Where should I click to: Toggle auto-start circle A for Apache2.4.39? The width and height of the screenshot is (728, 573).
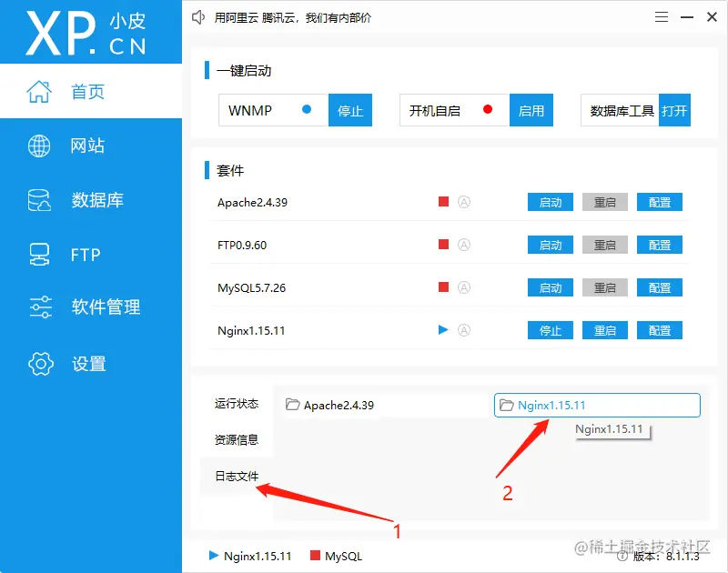pyautogui.click(x=464, y=202)
